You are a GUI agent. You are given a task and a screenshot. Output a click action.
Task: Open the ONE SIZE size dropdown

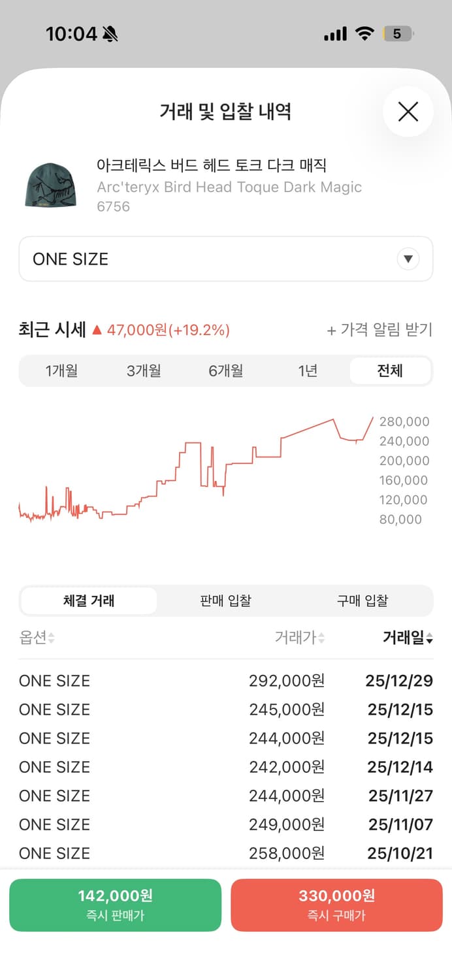point(225,259)
